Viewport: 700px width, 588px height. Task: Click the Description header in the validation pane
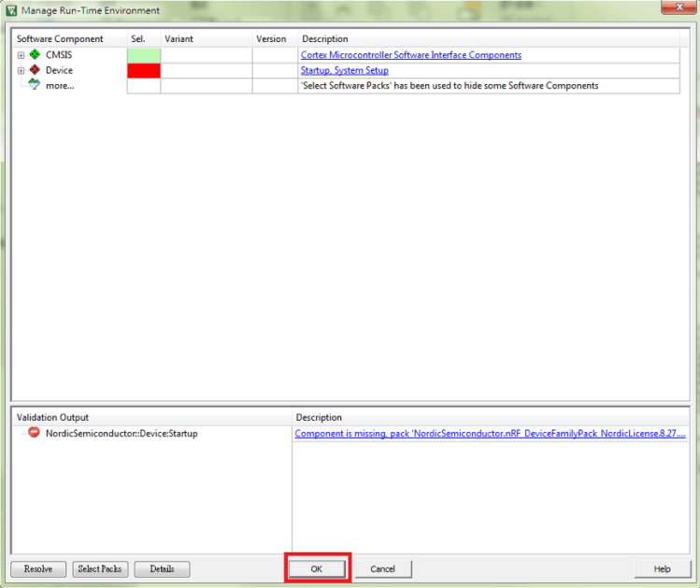(491, 418)
